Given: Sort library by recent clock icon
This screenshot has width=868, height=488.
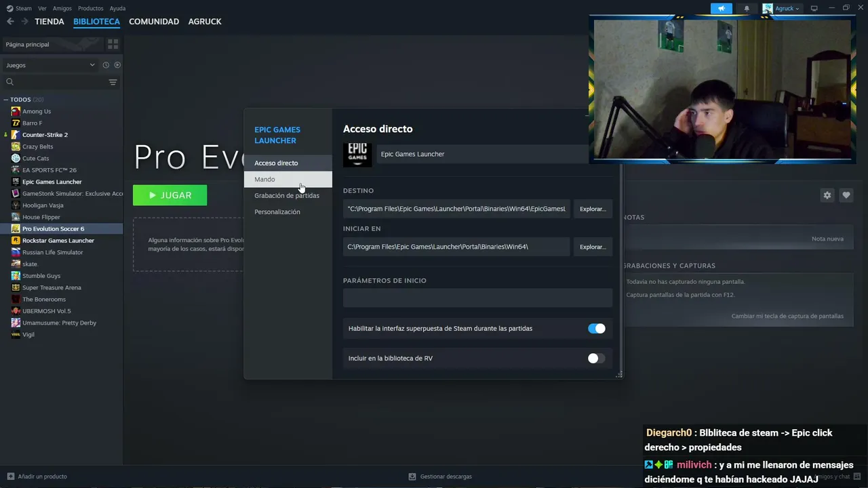Looking at the screenshot, I should coord(106,65).
